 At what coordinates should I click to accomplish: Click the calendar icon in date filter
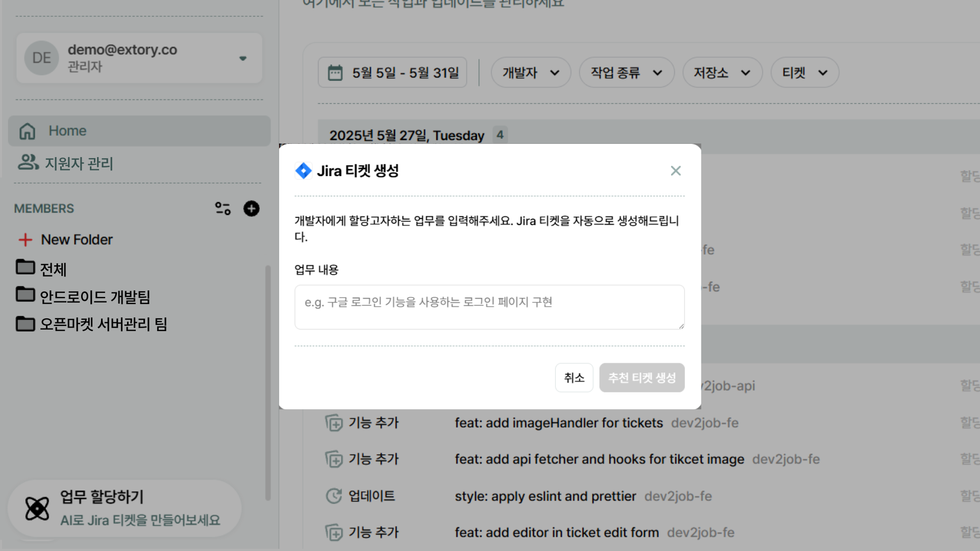pos(335,73)
